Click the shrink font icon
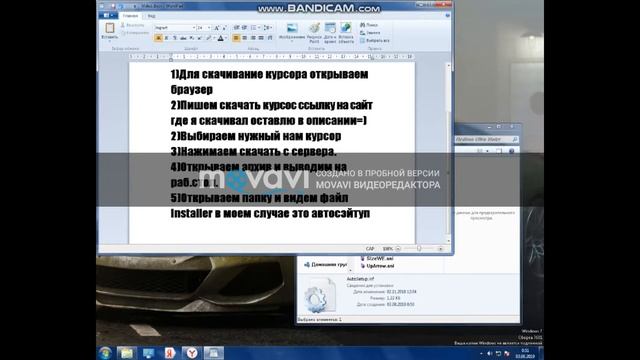Screen dimensions: 640x360 [224, 28]
